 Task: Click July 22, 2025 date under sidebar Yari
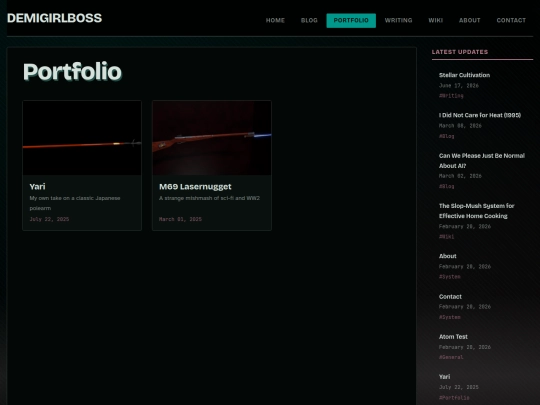pos(459,387)
